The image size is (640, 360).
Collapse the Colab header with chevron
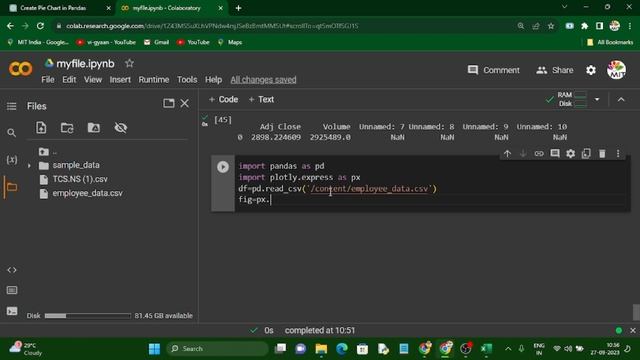(621, 99)
